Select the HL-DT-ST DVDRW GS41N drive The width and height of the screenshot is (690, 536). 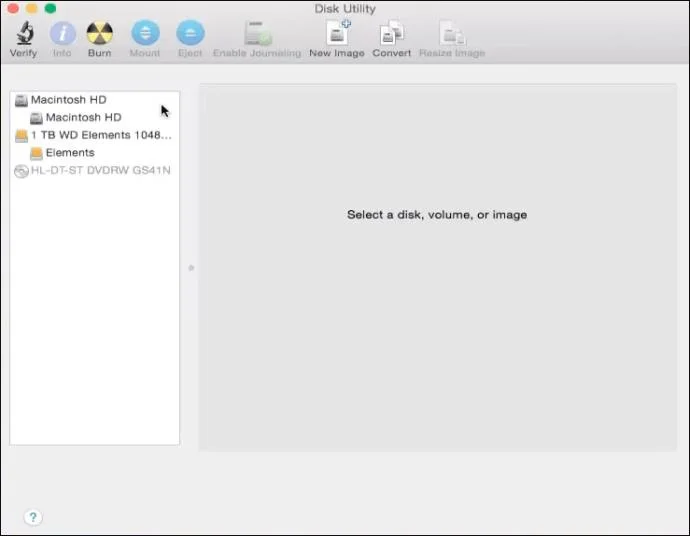point(95,170)
